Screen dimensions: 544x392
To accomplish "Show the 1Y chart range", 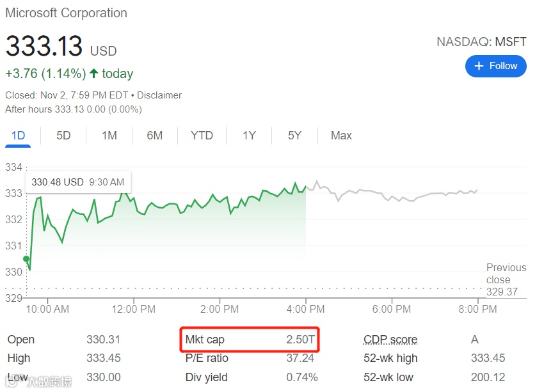I will [x=249, y=136].
